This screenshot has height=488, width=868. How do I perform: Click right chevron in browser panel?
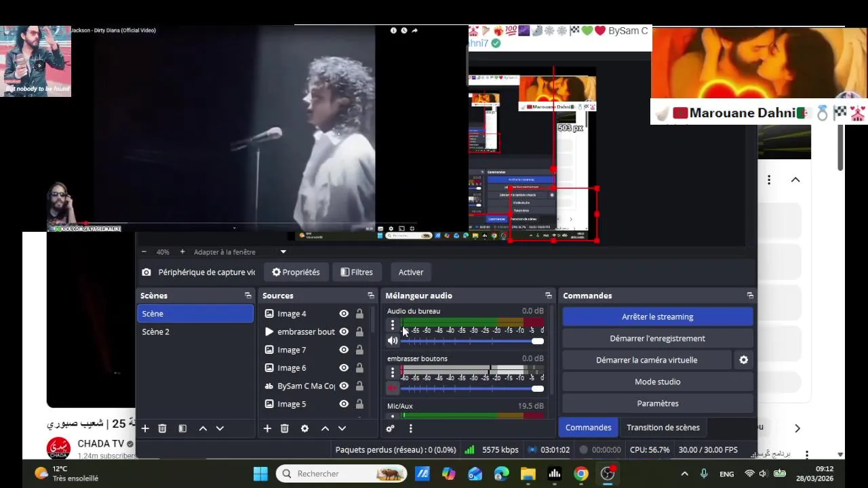click(x=797, y=428)
